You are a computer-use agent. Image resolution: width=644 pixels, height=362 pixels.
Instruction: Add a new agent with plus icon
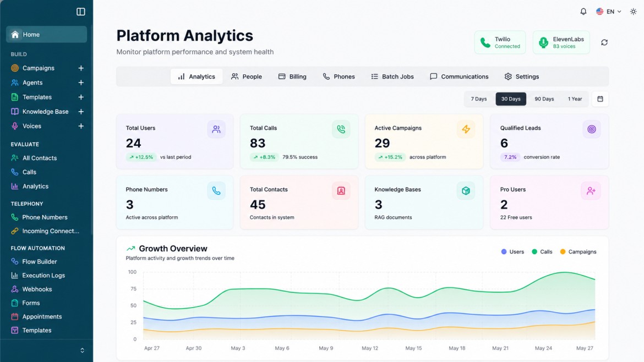tap(81, 83)
